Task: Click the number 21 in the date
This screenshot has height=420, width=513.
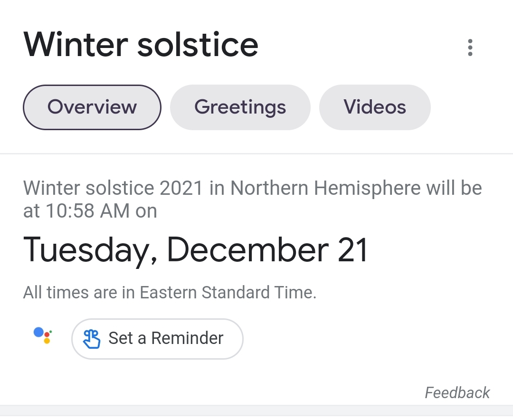Action: (x=352, y=250)
